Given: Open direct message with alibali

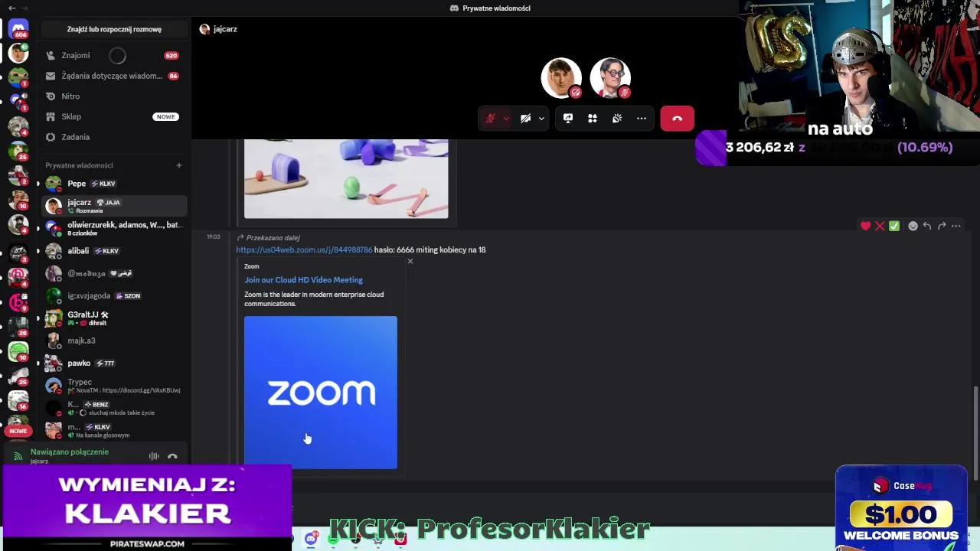Looking at the screenshot, I should tap(114, 251).
